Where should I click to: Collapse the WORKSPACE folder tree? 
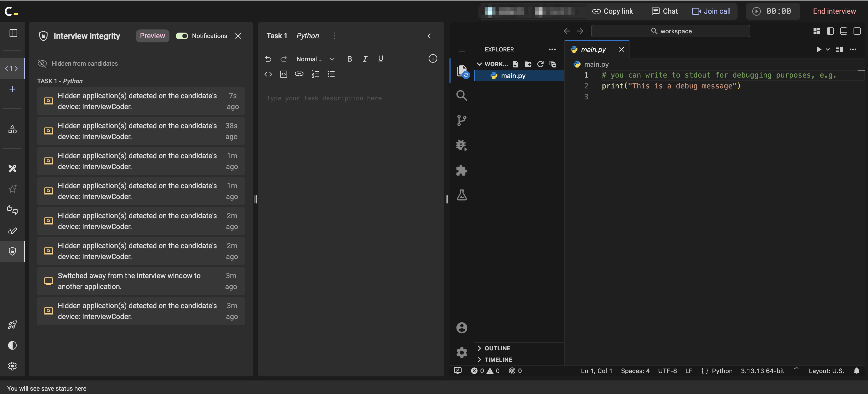(492, 64)
